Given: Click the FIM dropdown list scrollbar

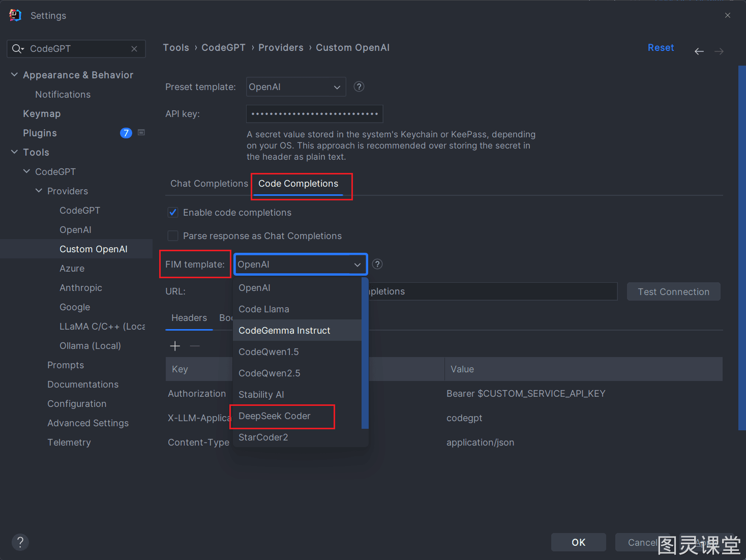Looking at the screenshot, I should point(365,353).
